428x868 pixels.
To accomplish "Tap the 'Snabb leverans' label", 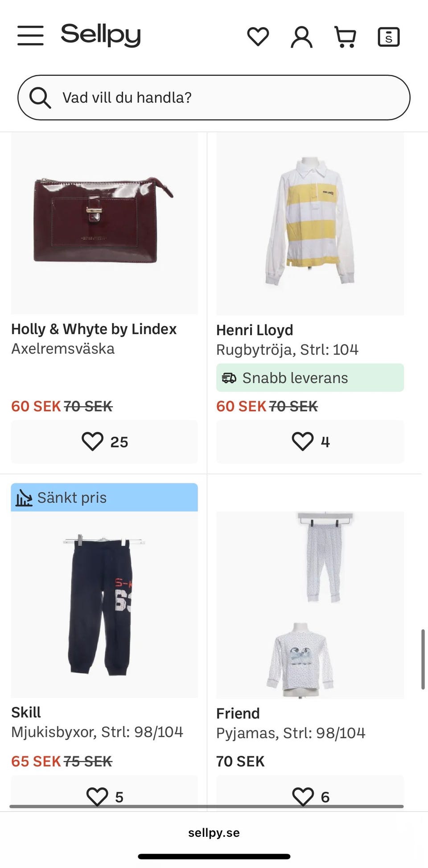I will tap(310, 378).
